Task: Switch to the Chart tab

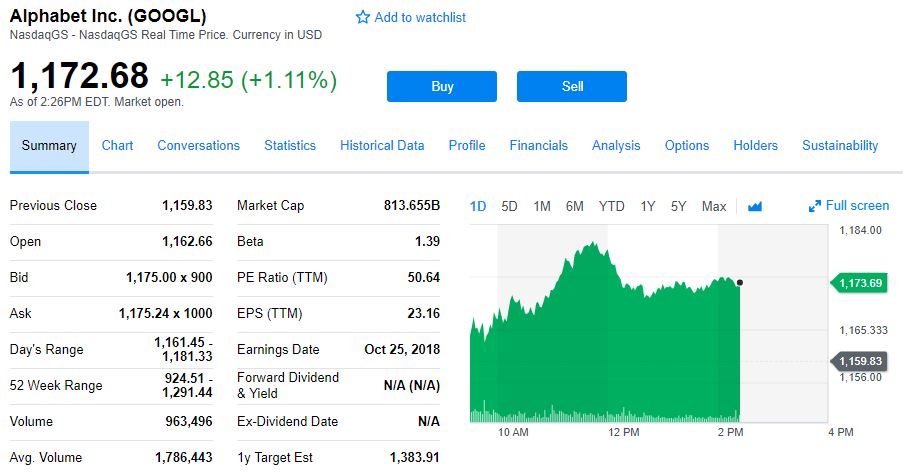Action: pos(117,145)
